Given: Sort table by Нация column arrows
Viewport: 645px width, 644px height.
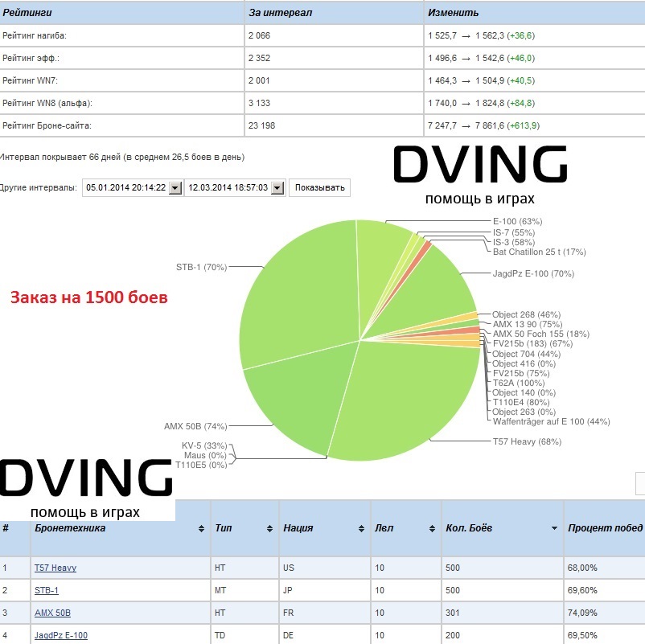Looking at the screenshot, I should pos(361,529).
